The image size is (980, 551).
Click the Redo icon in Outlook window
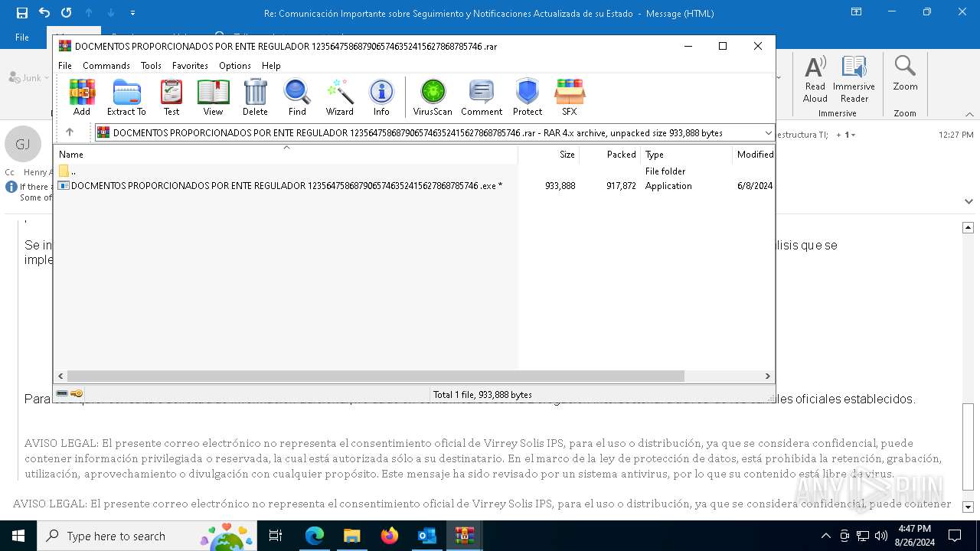pyautogui.click(x=66, y=13)
